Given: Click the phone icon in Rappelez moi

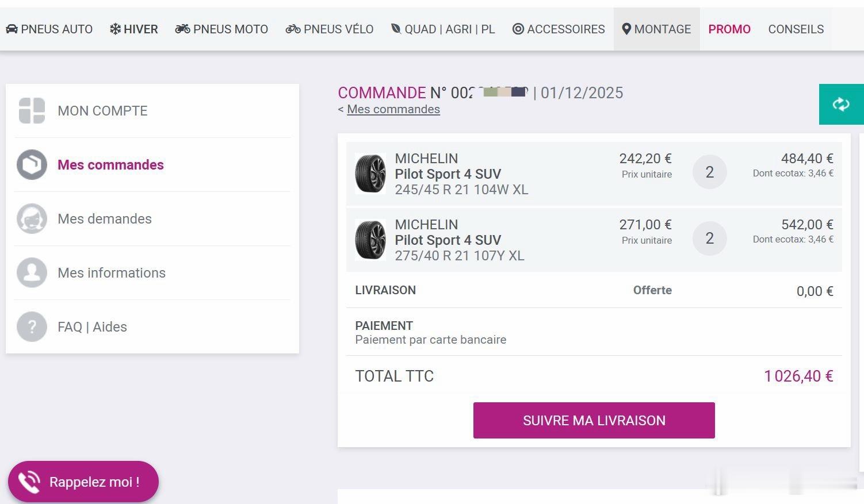Looking at the screenshot, I should (29, 482).
